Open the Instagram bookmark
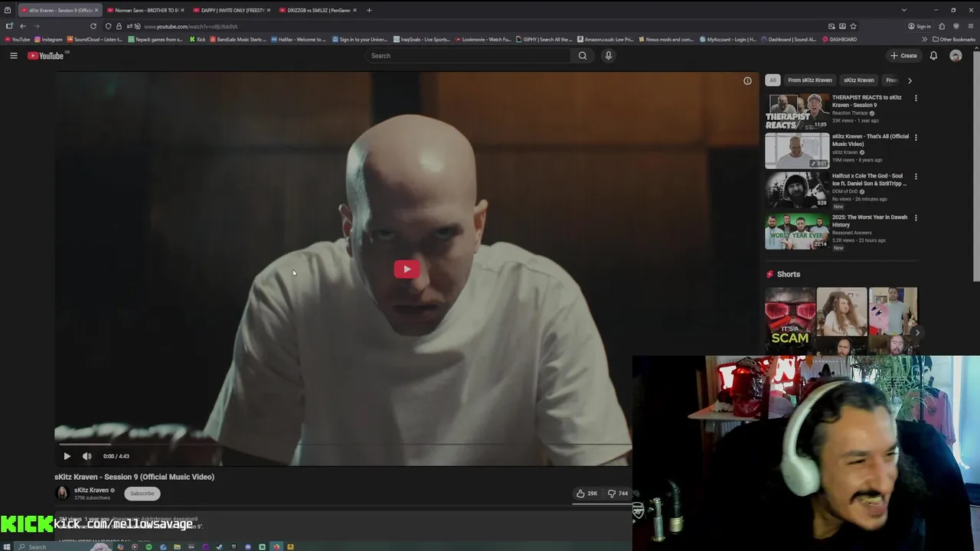 coord(48,39)
